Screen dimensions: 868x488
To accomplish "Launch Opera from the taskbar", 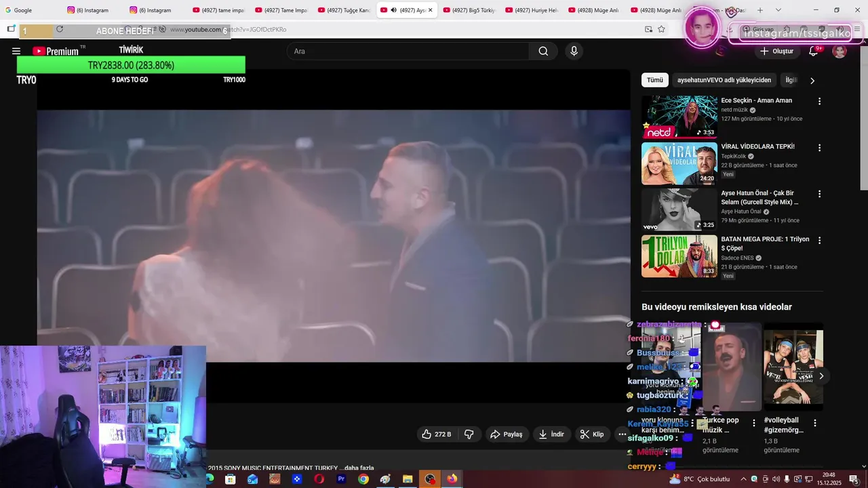I will point(319,479).
